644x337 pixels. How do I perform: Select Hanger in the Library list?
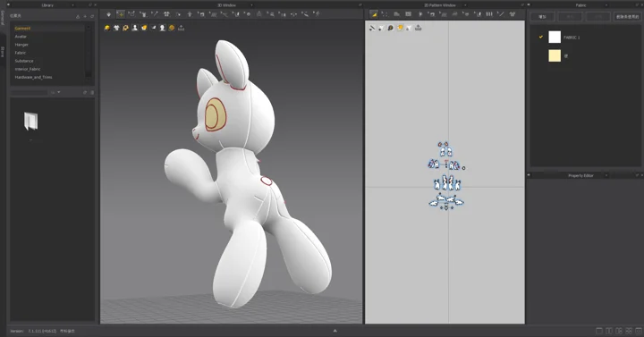point(21,45)
